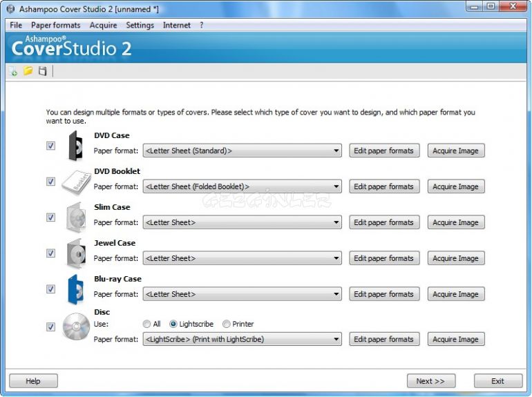The image size is (532, 397).
Task: Open the DVD Case paper format dropdown
Action: [243, 151]
